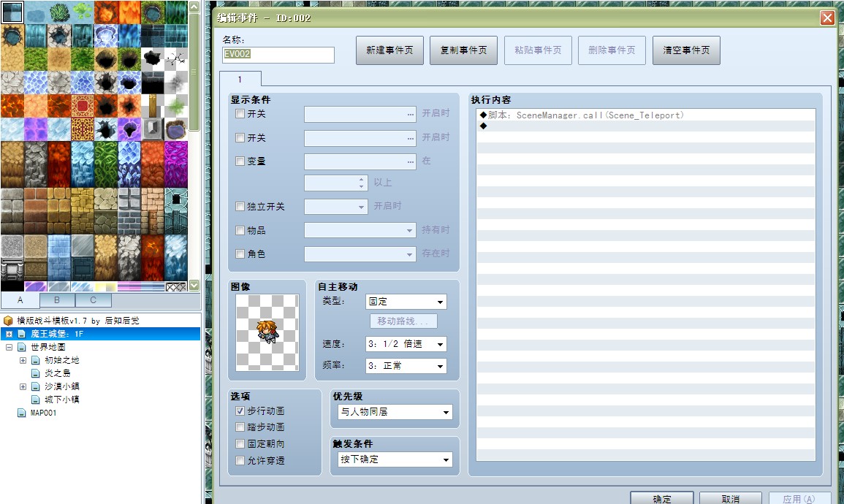This screenshot has width=844, height=504.
Task: Switch to tileset tab C
Action: tap(93, 300)
